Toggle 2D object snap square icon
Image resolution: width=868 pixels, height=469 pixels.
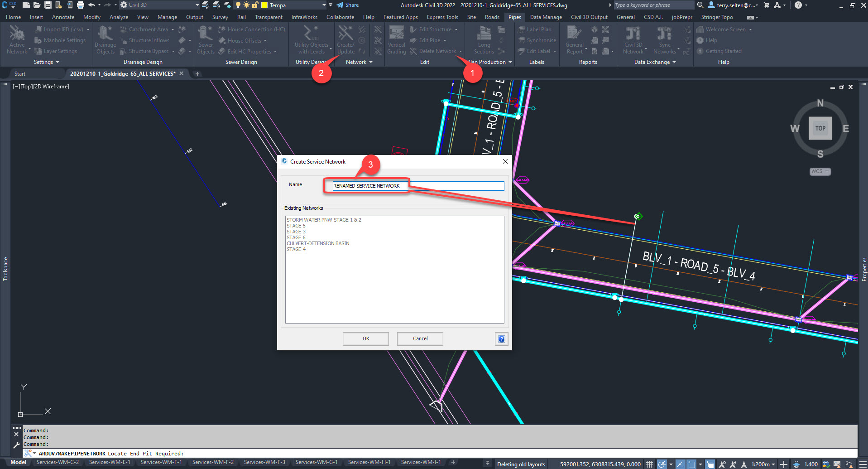(691, 464)
